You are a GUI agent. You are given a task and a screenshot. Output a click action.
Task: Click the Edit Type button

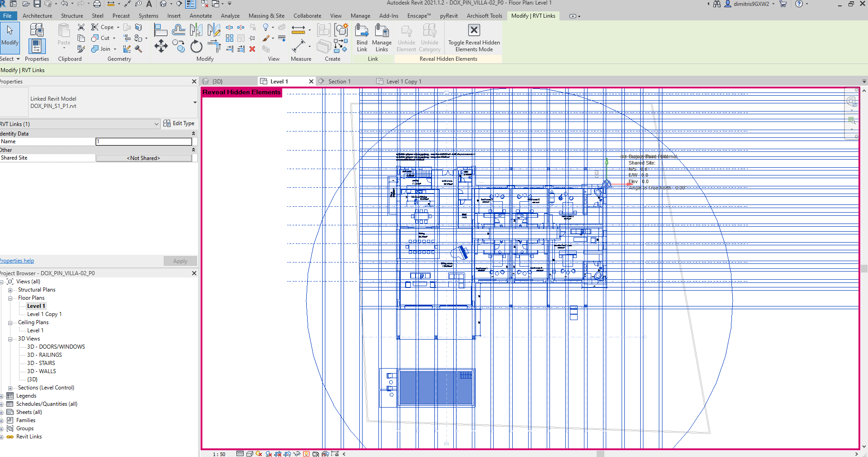click(x=179, y=123)
